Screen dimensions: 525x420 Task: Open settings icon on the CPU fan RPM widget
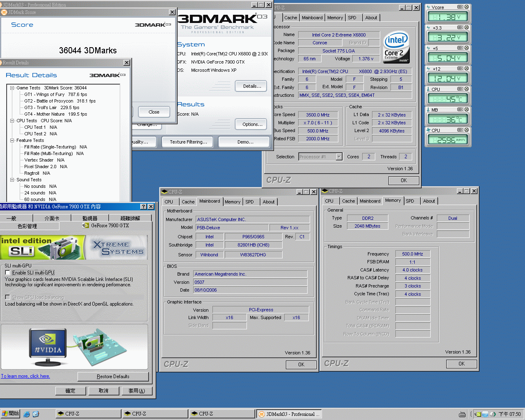coord(461,130)
